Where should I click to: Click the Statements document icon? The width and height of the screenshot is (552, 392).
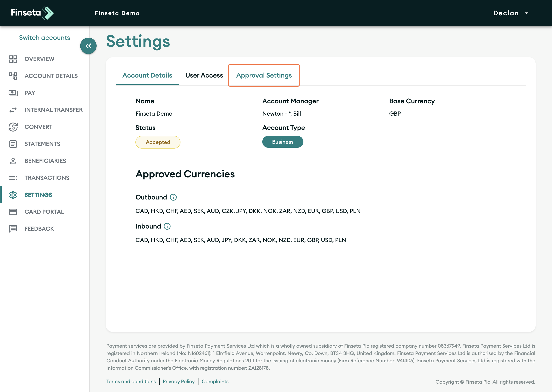point(13,144)
